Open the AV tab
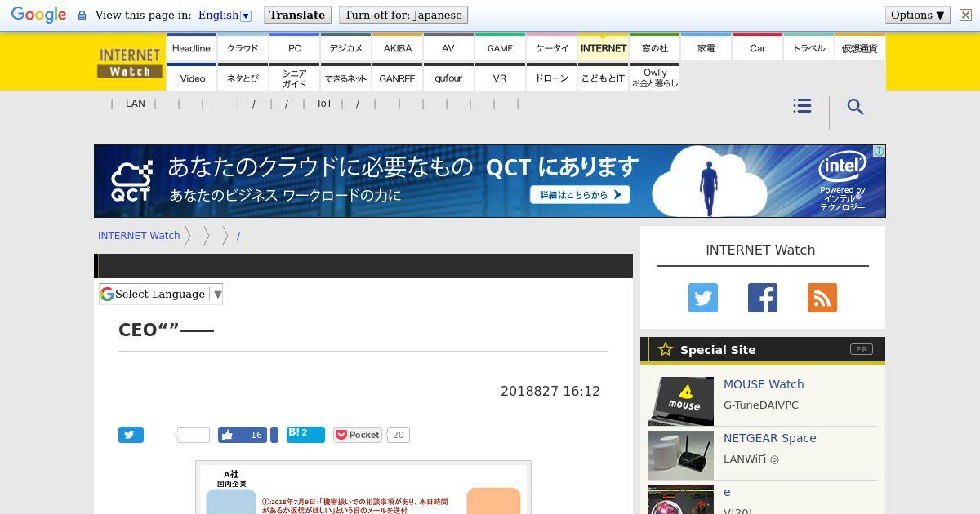This screenshot has height=514, width=980. [448, 47]
